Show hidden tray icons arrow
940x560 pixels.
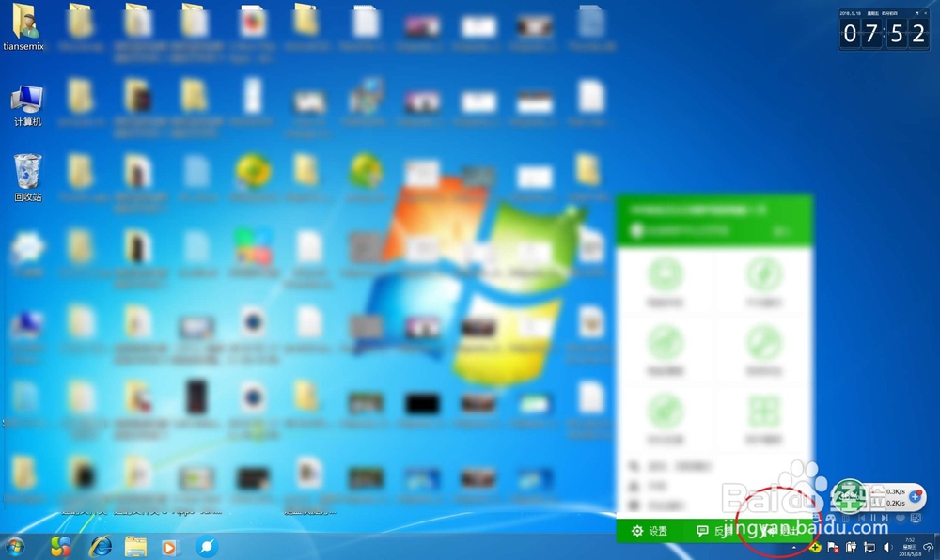[793, 548]
